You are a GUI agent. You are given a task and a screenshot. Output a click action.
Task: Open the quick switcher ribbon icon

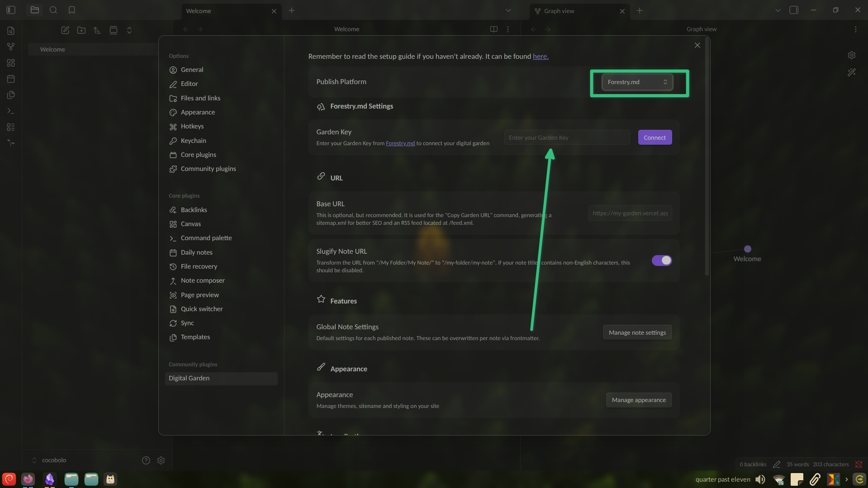click(11, 31)
